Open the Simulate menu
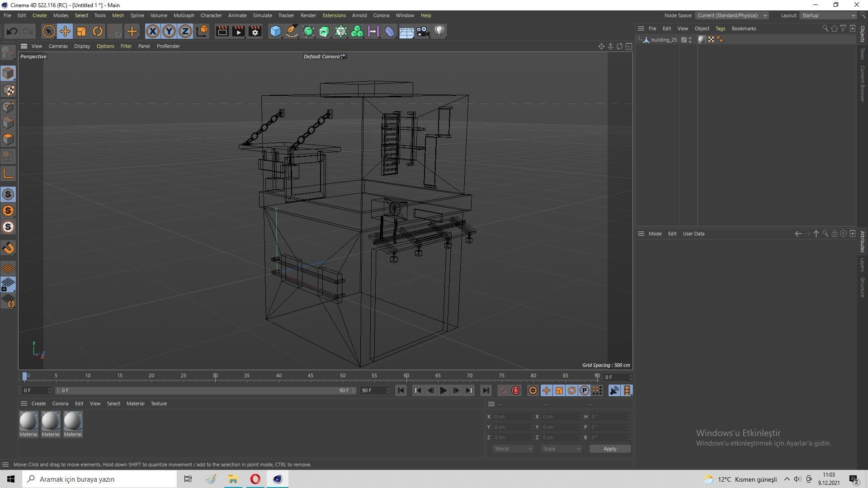 pyautogui.click(x=262, y=15)
